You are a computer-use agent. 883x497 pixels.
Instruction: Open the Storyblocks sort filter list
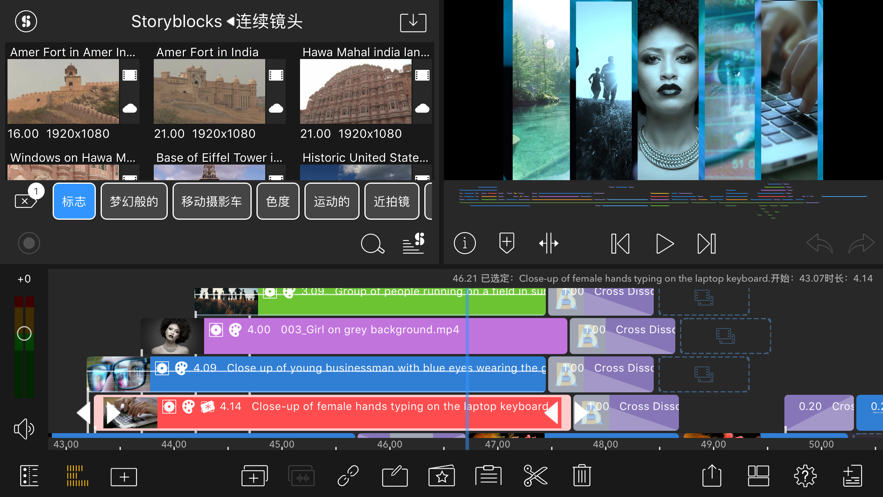413,243
